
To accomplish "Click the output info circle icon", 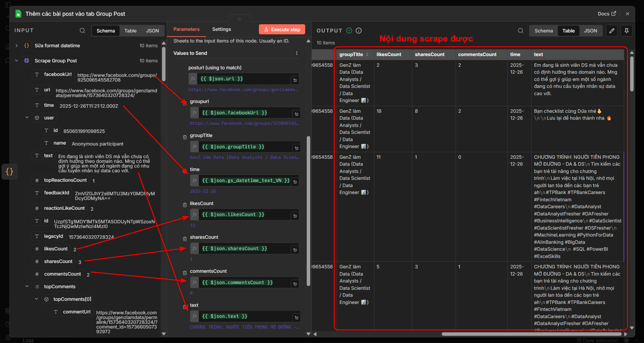I will pos(359,31).
